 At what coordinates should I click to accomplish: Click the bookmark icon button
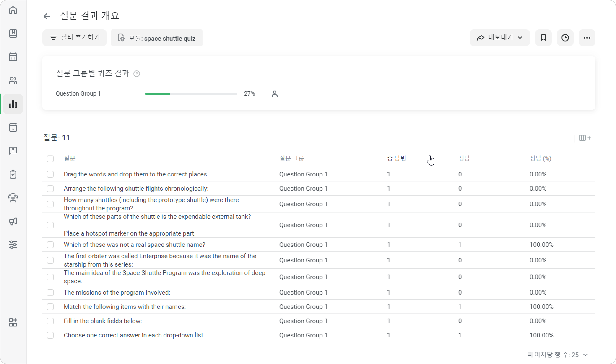543,38
